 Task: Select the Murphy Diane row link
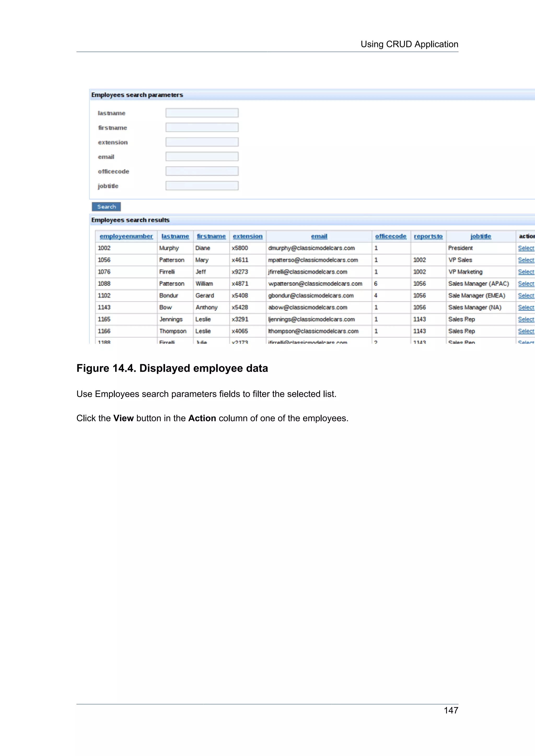tap(526, 248)
